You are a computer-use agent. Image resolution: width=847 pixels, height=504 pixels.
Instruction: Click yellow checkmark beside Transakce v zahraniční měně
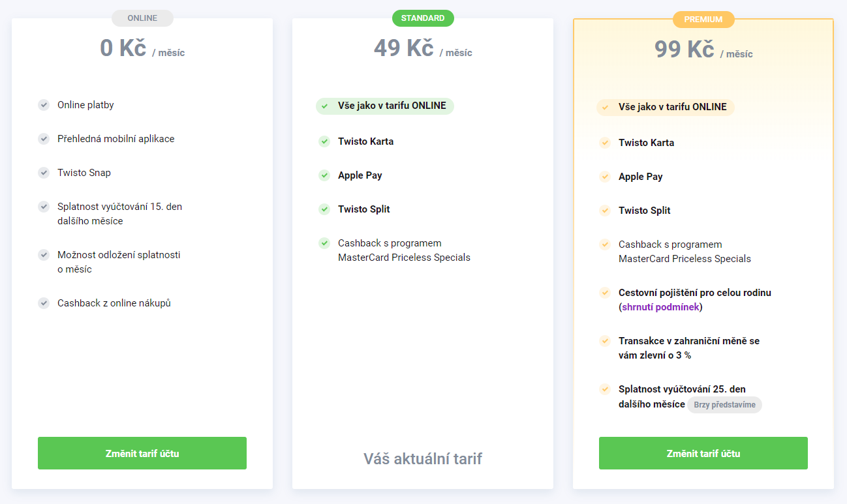point(605,341)
